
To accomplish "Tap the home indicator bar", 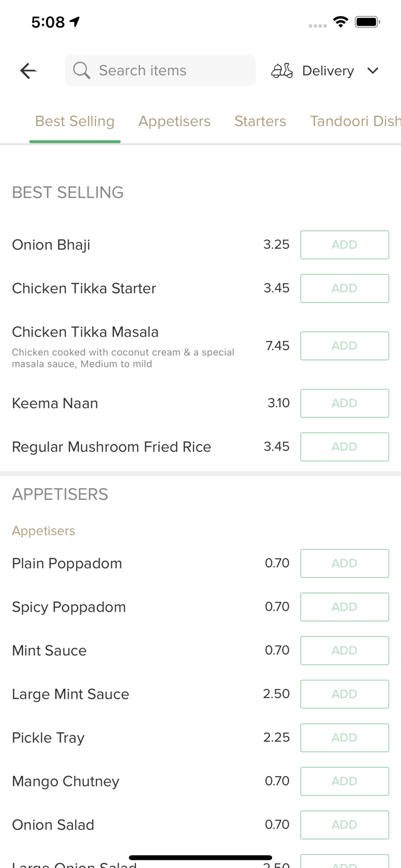I will pyautogui.click(x=200, y=856).
